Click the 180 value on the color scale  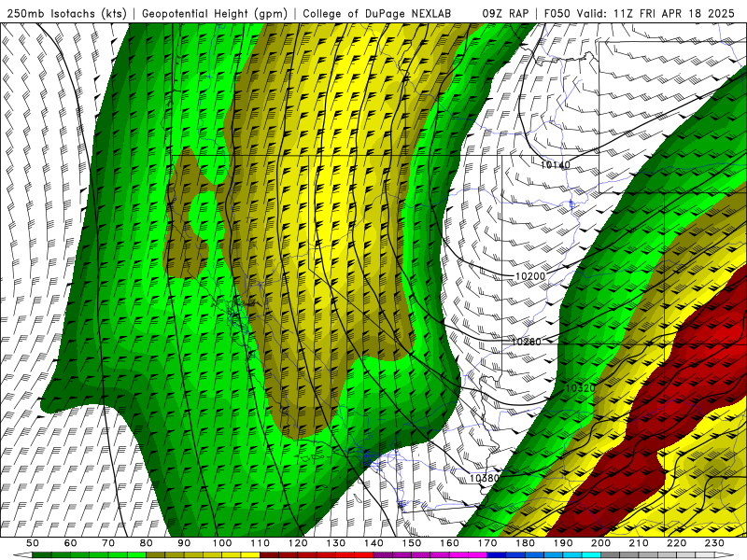526,543
